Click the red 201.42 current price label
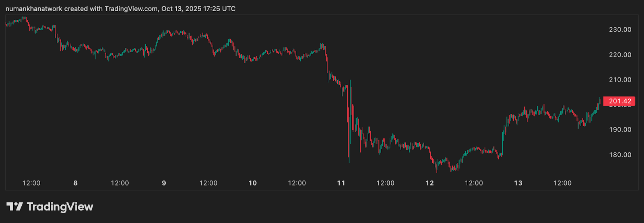Image resolution: width=644 pixels, height=223 pixels. [619, 101]
